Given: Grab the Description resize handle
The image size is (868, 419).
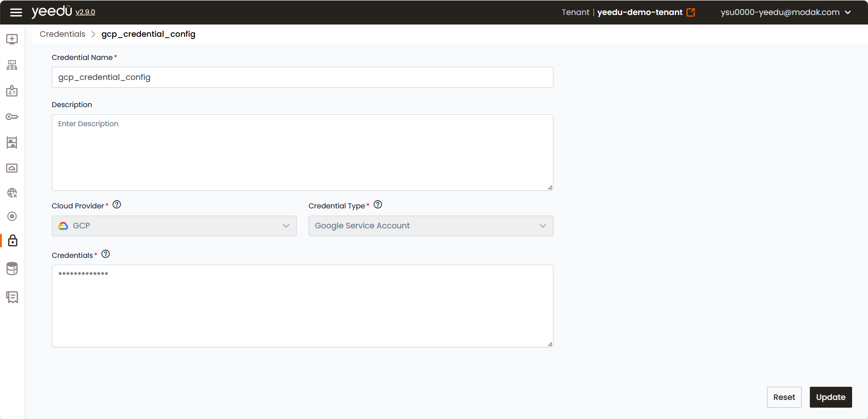Looking at the screenshot, I should coord(550,187).
